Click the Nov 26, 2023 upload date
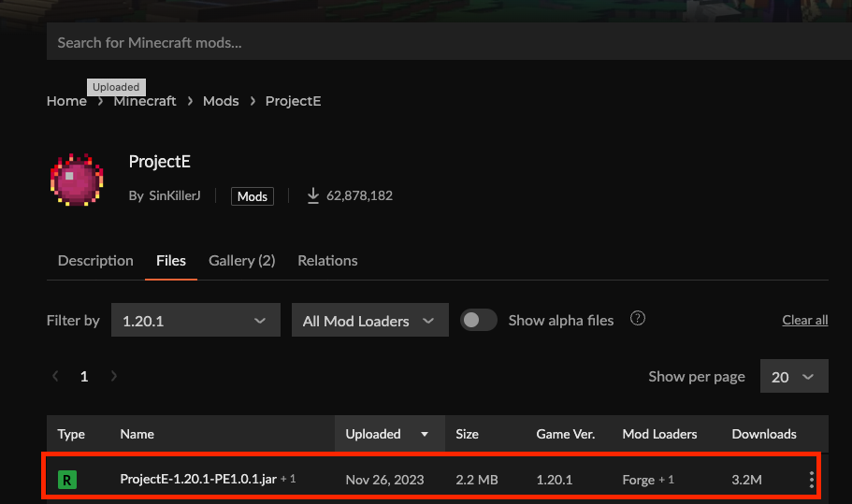Viewport: 852px width, 504px height. 384,480
